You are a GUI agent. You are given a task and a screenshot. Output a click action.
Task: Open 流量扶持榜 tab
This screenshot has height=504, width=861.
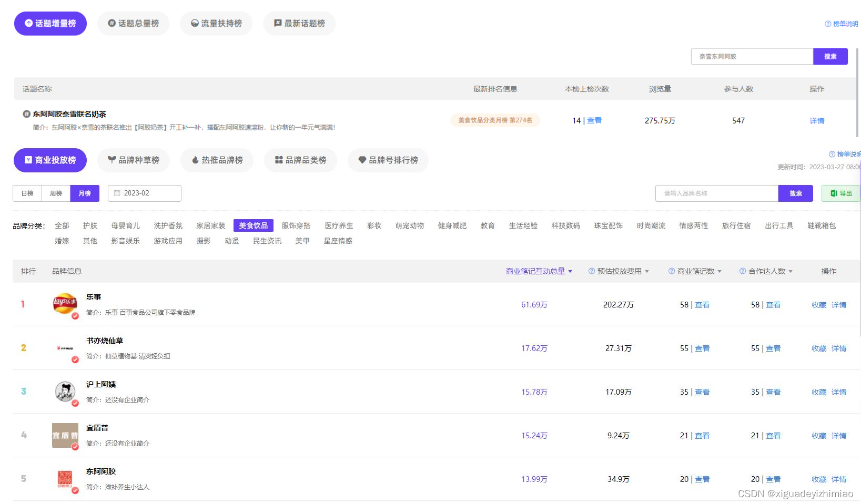216,24
